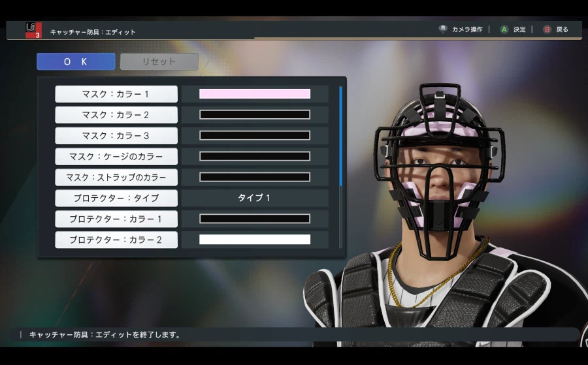
Task: Open black swatch for mask color 3
Action: coord(255,135)
